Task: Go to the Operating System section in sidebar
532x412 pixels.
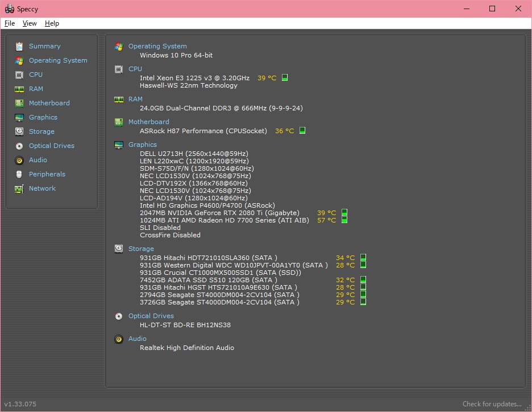Action: coord(58,60)
